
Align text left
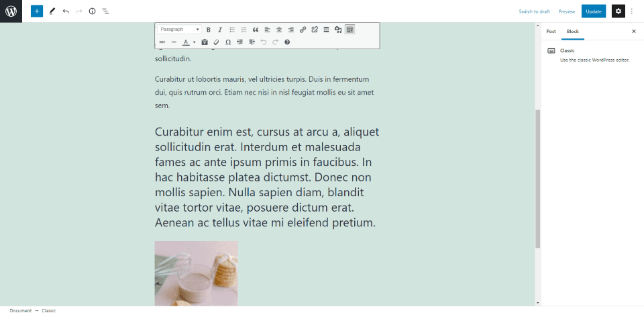point(268,30)
